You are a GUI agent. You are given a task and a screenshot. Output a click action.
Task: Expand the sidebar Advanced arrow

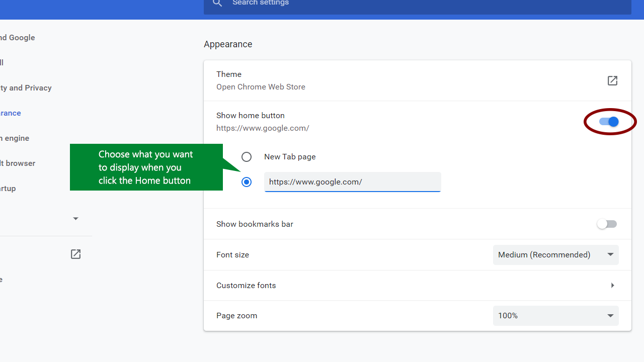[x=75, y=219]
